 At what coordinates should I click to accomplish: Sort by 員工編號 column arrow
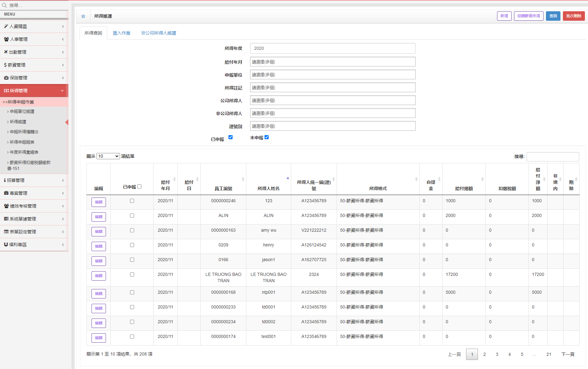[x=243, y=179]
